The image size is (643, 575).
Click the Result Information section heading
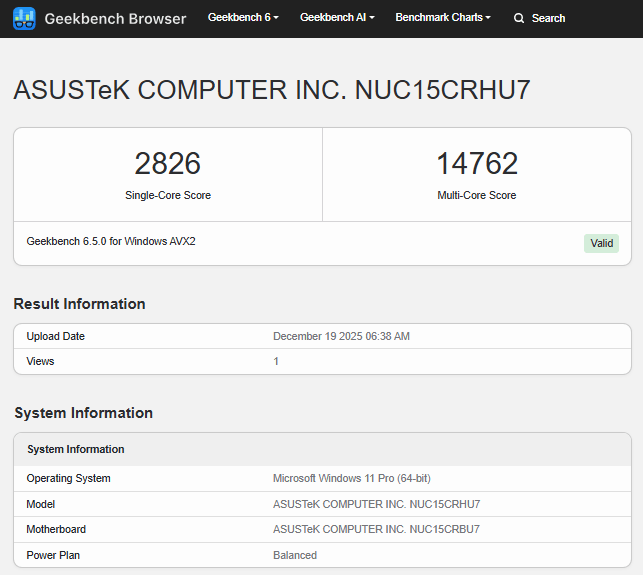[79, 304]
